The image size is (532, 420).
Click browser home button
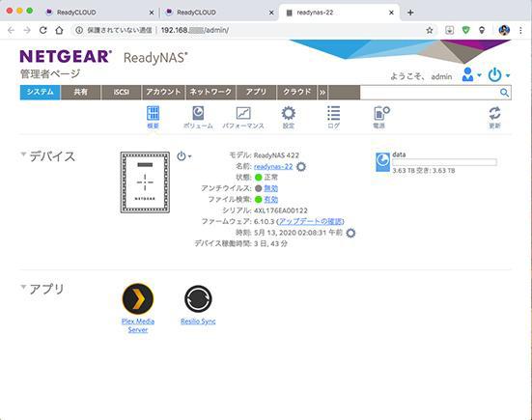59,30
